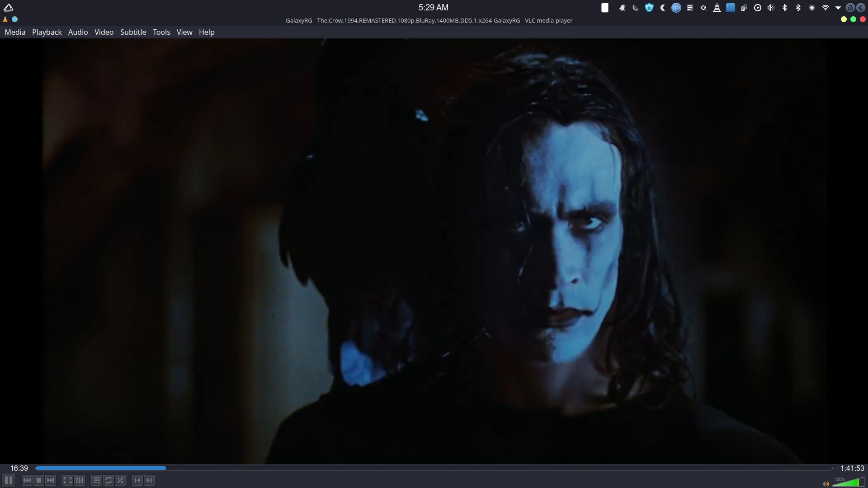
Task: Open Wi-Fi network tray icon
Action: 826,8
